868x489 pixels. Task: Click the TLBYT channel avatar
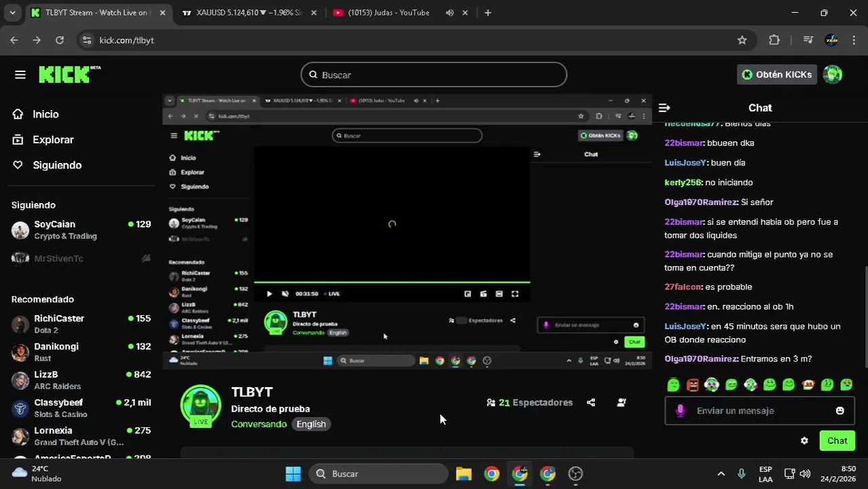[200, 405]
